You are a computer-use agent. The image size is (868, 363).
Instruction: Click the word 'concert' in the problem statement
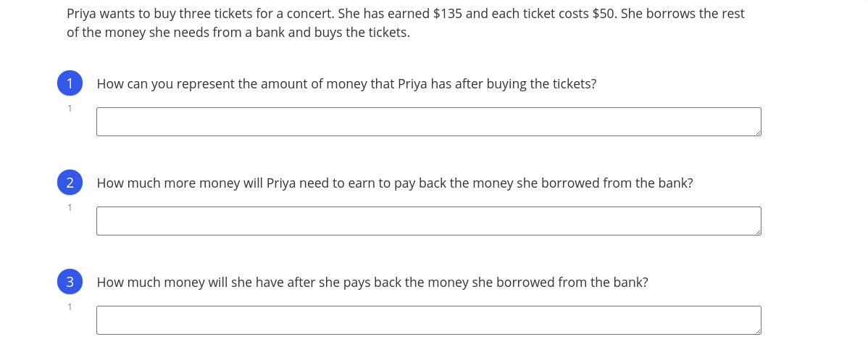pyautogui.click(x=310, y=13)
